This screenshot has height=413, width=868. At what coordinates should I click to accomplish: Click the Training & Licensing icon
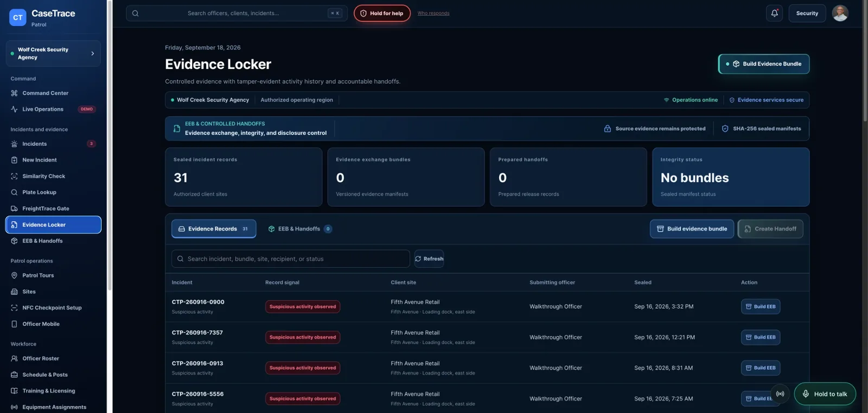(14, 391)
